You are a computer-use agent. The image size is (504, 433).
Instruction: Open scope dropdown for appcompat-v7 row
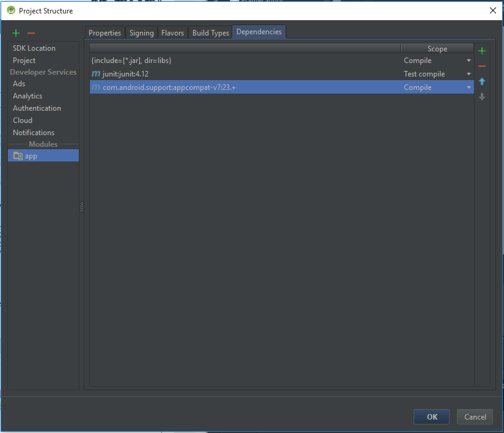(469, 87)
